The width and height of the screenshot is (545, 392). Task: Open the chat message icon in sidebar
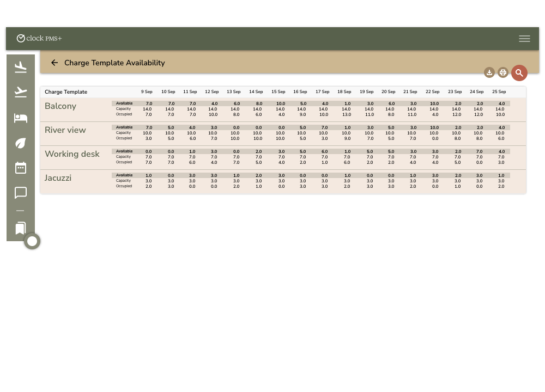pos(21,193)
